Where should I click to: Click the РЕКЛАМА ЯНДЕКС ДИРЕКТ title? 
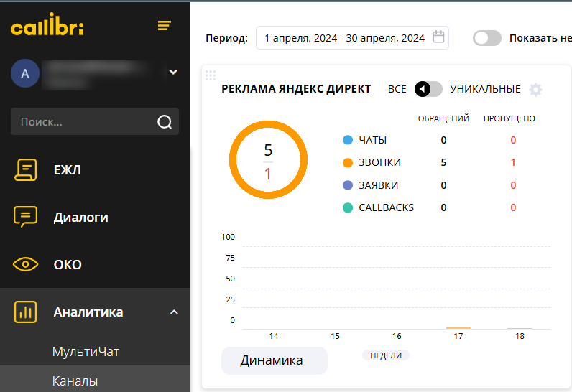296,89
